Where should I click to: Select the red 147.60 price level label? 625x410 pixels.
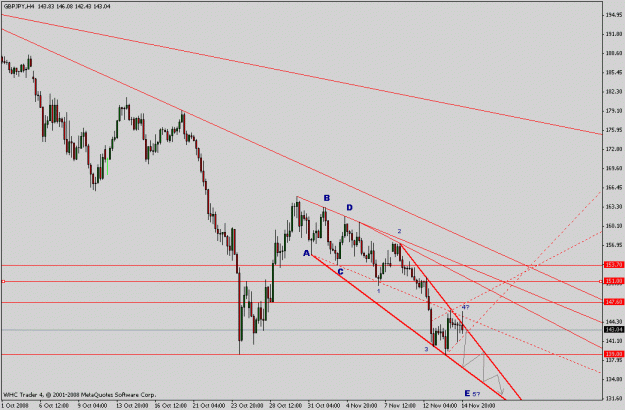click(614, 302)
